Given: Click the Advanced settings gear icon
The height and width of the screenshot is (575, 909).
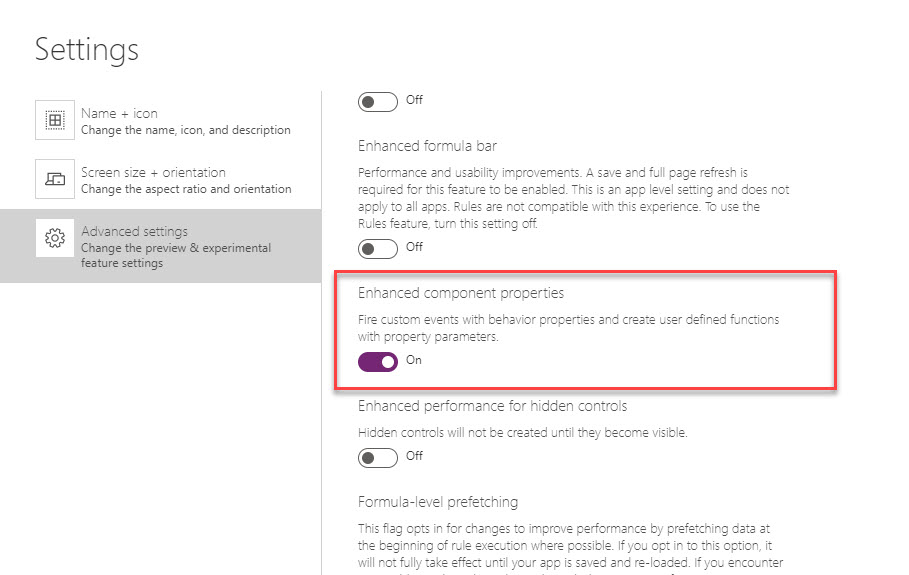Looking at the screenshot, I should tap(55, 238).
